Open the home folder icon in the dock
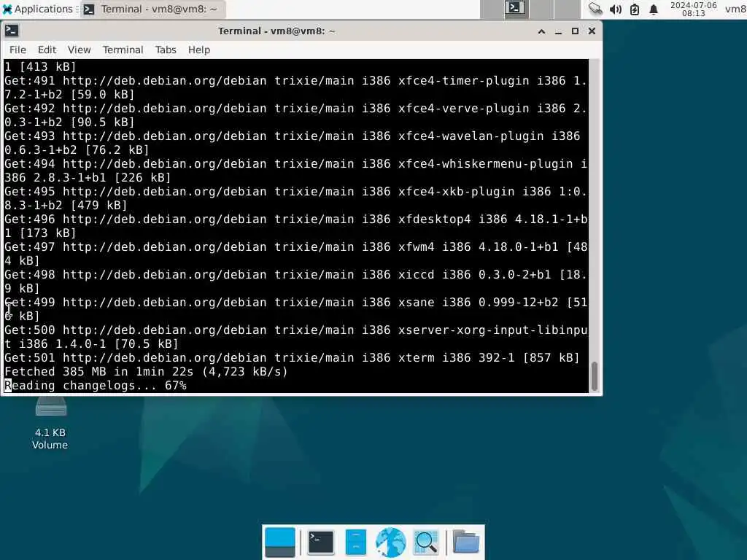This screenshot has width=747, height=560. 466,542
